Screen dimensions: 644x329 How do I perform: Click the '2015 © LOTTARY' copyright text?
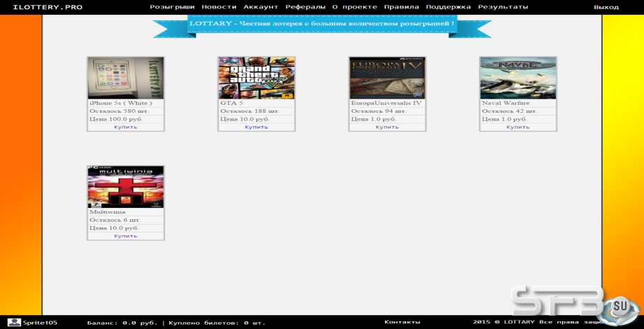(x=503, y=322)
